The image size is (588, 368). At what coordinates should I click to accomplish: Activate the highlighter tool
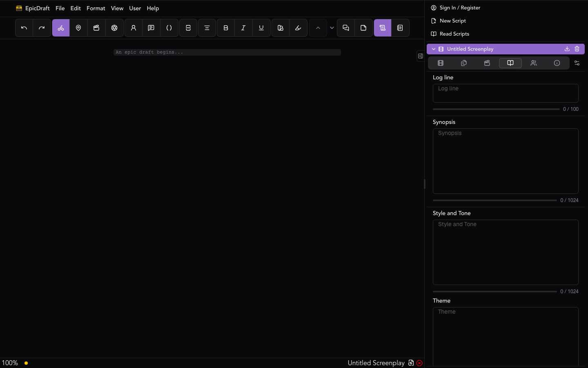298,28
